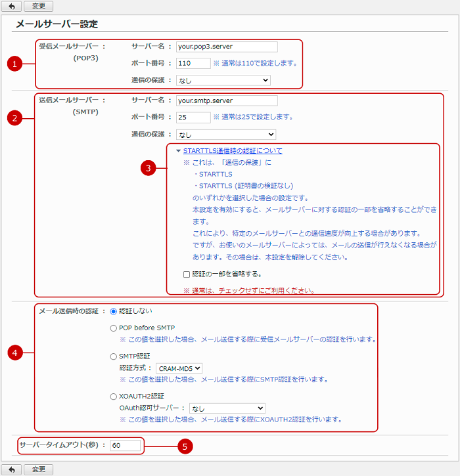Check 認証の一部を省略する checkbox
The width and height of the screenshot is (460, 476).
[x=187, y=274]
